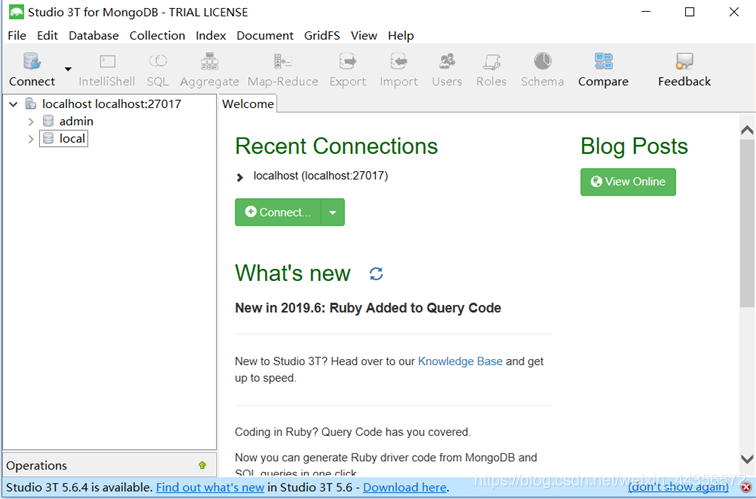Open recent connection localhost (localhost:27017)
Image resolution: width=756 pixels, height=499 pixels.
click(x=321, y=176)
